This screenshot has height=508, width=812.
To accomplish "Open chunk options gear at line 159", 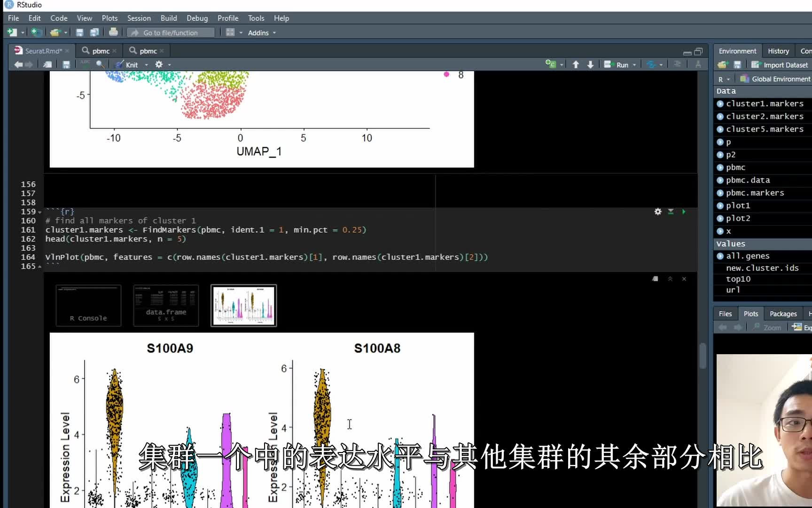I will 658,212.
